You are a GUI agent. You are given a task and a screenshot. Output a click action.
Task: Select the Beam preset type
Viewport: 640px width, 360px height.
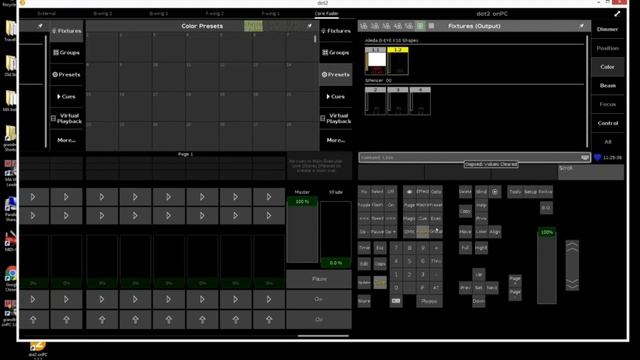(x=607, y=85)
